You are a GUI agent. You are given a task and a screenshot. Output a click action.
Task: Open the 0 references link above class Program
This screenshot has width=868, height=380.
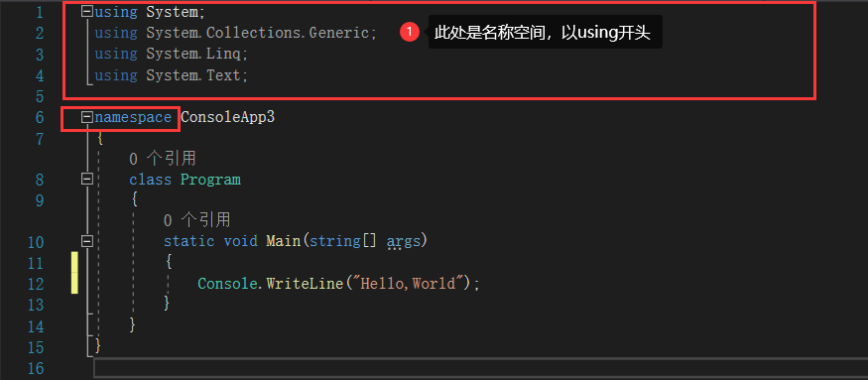[163, 159]
